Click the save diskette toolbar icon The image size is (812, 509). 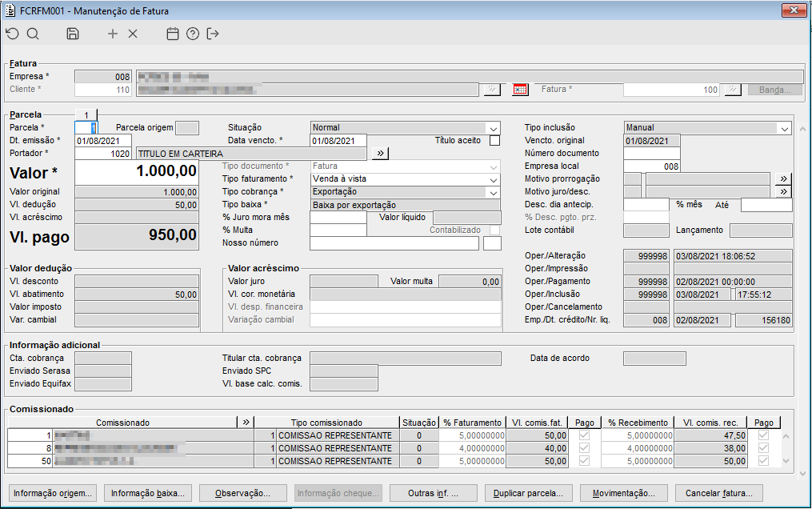coord(73,34)
